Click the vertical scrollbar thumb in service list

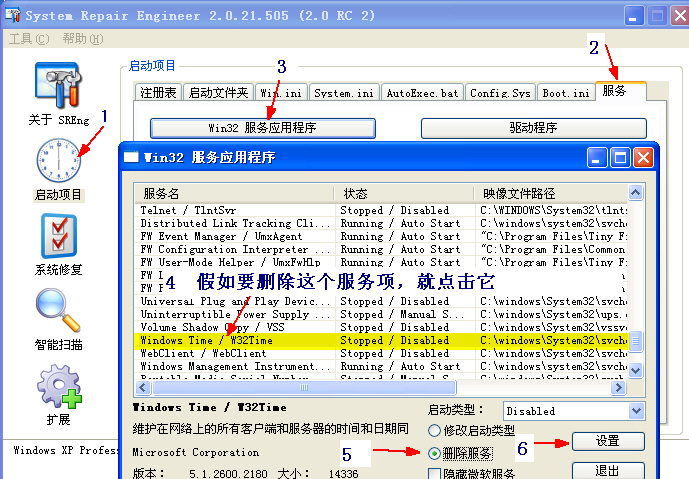(x=635, y=341)
